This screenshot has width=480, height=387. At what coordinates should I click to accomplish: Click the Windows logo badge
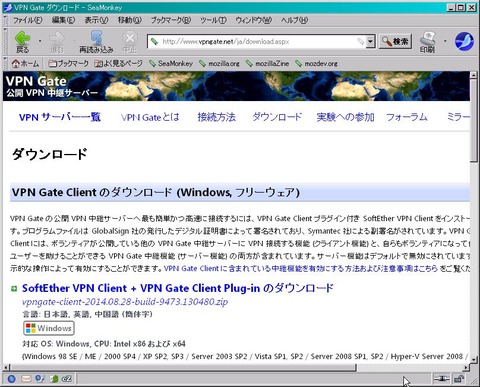coord(49,328)
